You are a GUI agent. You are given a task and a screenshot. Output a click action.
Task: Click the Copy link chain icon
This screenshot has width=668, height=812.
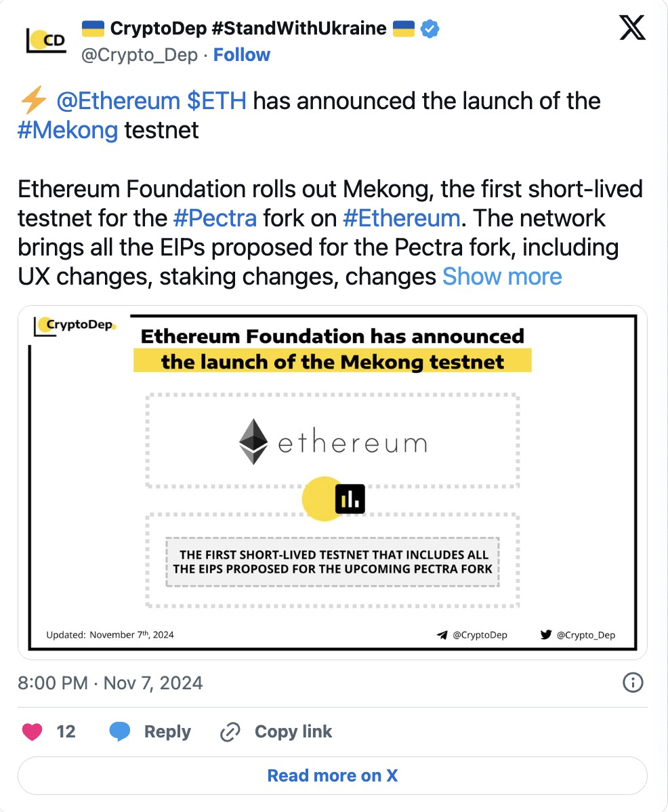(231, 732)
